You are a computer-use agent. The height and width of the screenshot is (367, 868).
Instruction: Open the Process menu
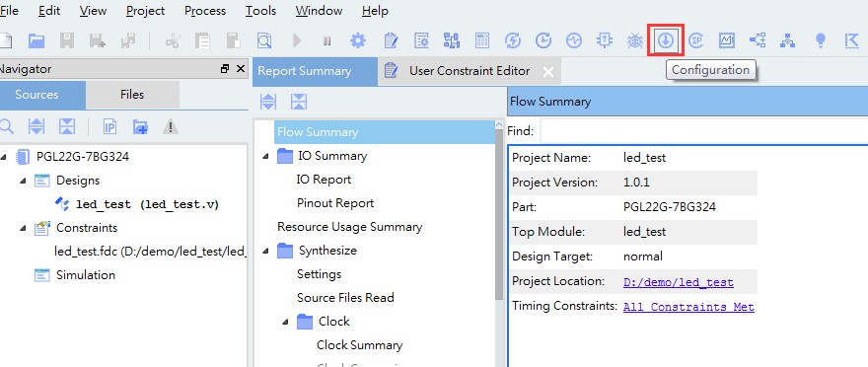tap(205, 11)
